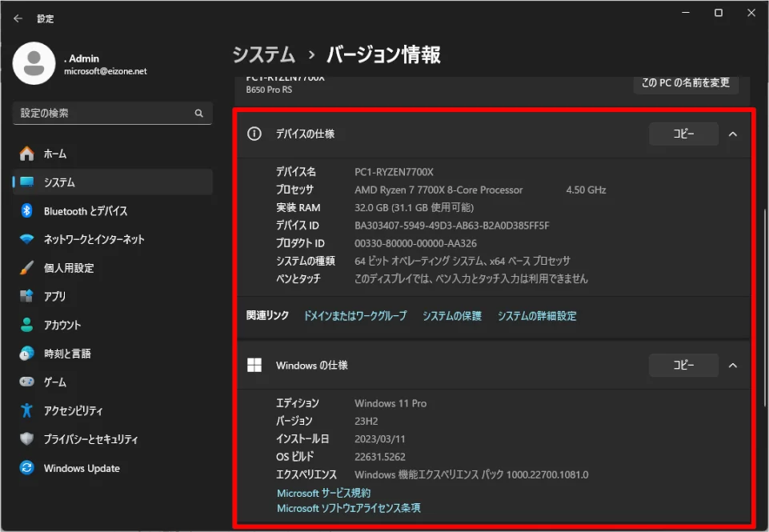The width and height of the screenshot is (769, 532).
Task: Open Bluetooth とデバイス settings
Action: (x=112, y=211)
